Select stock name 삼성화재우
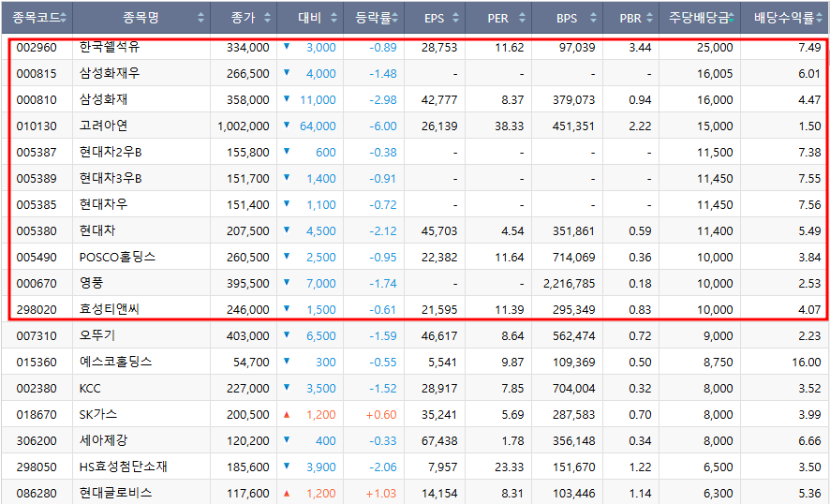The height and width of the screenshot is (504, 830). pyautogui.click(x=110, y=73)
